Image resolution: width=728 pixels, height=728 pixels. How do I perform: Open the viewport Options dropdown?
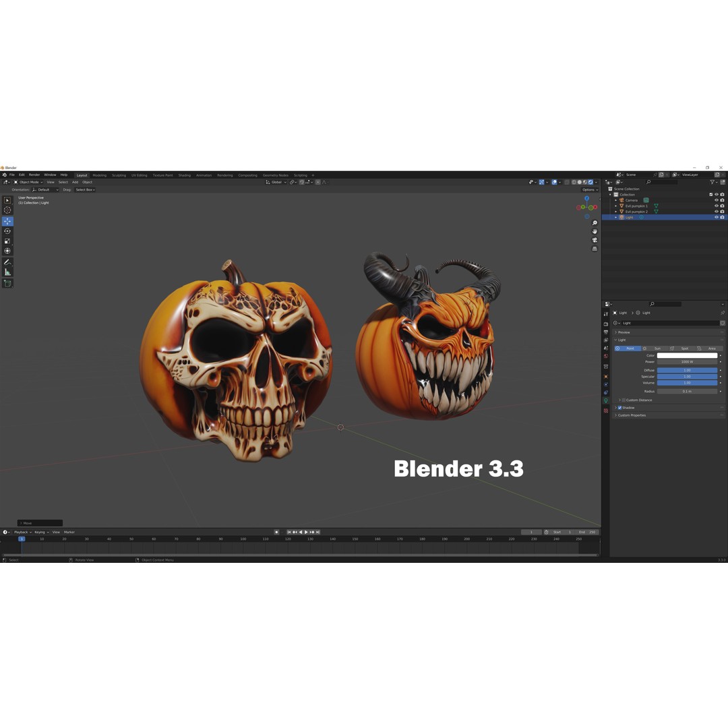(x=590, y=189)
